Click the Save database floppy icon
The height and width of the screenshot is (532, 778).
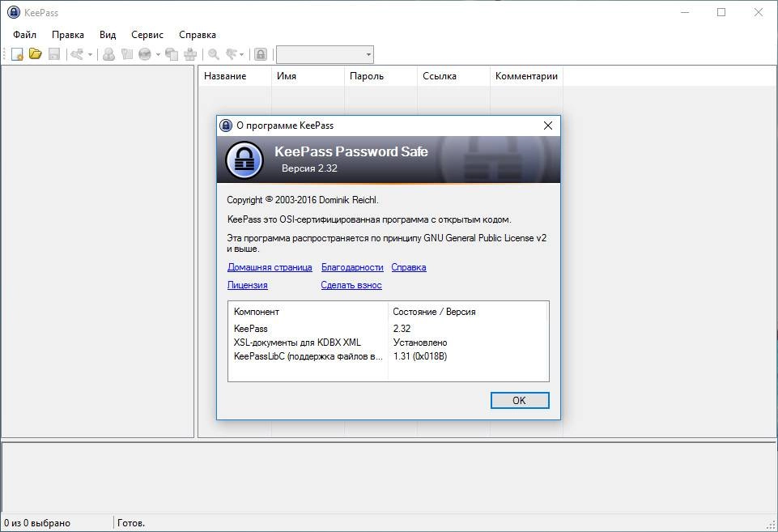point(54,54)
